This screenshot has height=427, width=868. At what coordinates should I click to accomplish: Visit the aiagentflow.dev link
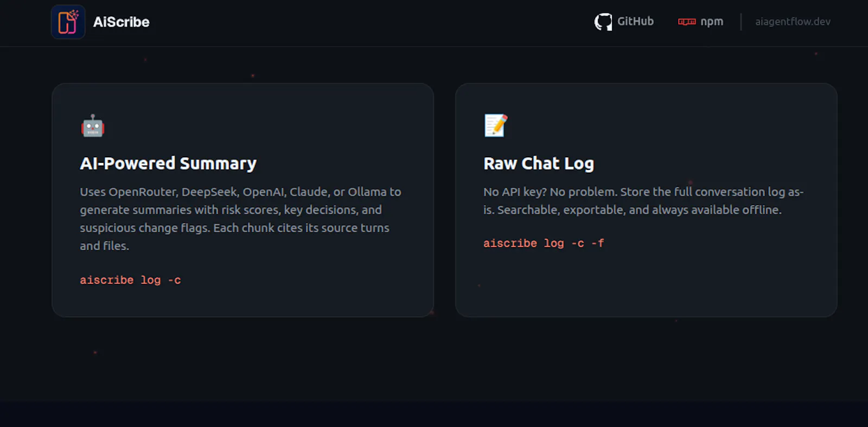click(x=793, y=22)
